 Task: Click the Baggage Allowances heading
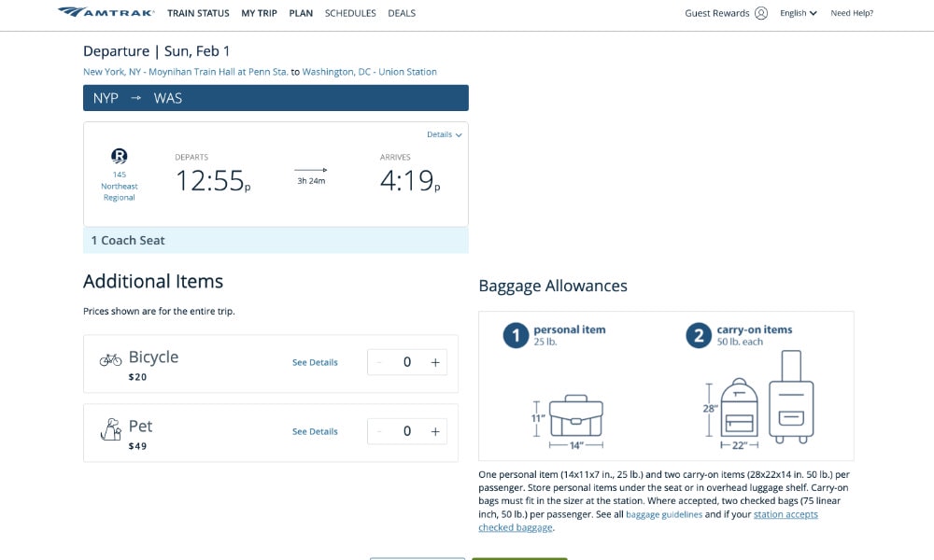point(553,287)
